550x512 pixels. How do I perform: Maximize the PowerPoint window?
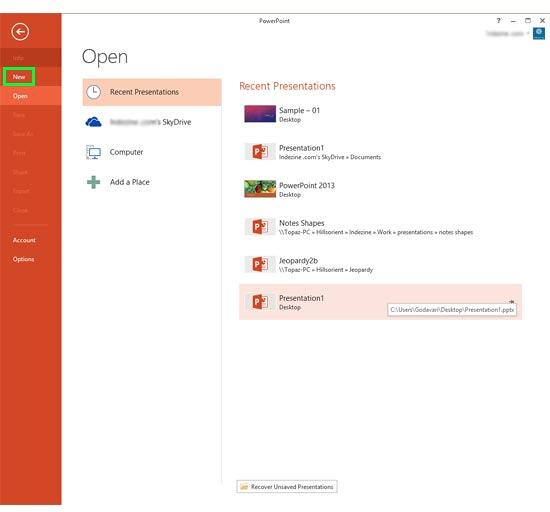(528, 21)
